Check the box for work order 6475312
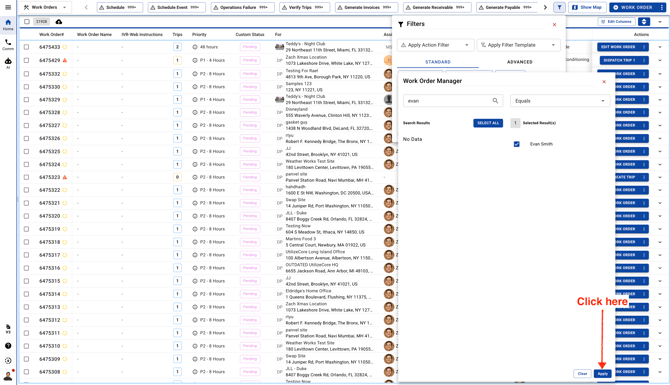This screenshot has width=670, height=385. pos(26,320)
